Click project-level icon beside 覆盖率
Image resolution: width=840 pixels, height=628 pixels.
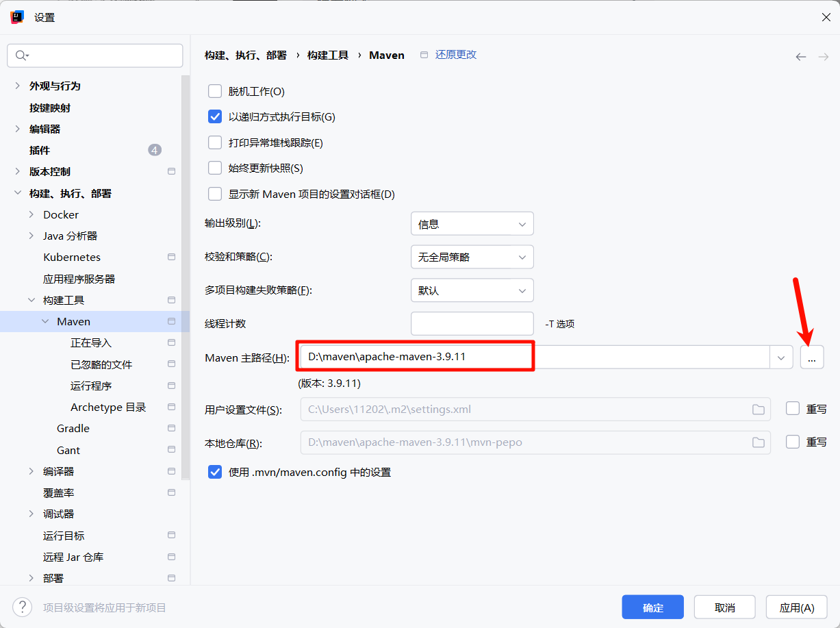point(171,492)
